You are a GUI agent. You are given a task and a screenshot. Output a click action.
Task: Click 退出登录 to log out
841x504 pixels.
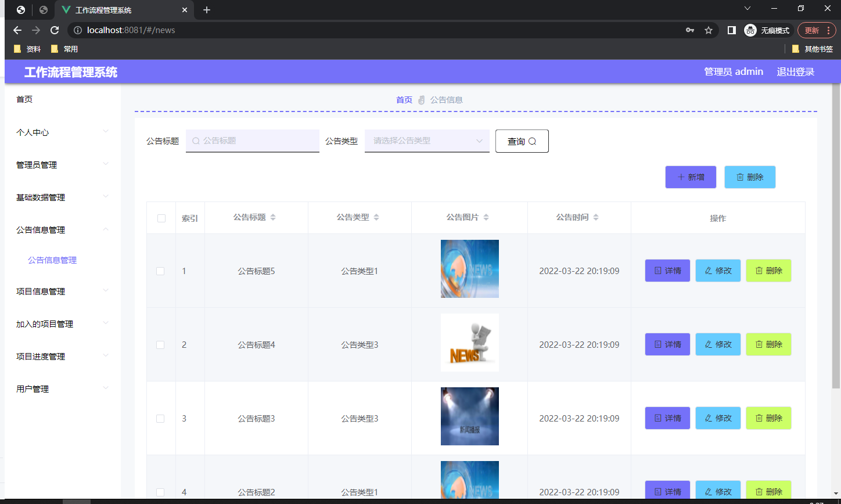click(796, 71)
